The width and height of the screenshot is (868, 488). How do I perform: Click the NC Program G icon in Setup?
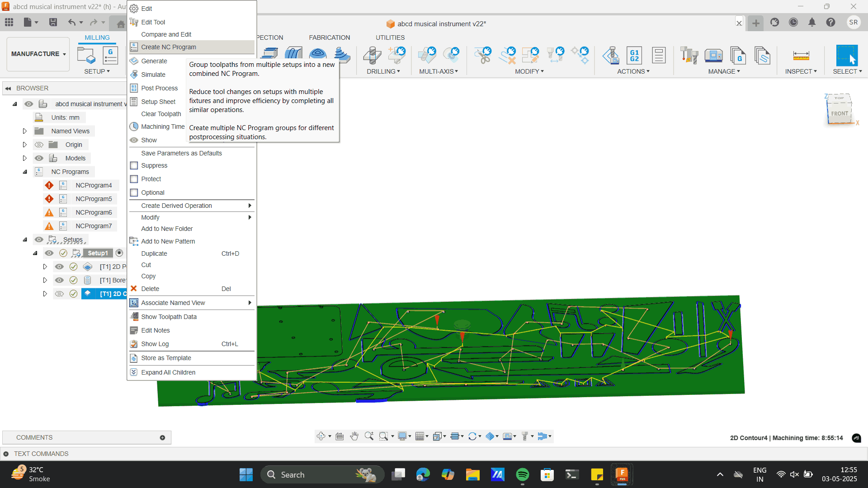tap(110, 56)
